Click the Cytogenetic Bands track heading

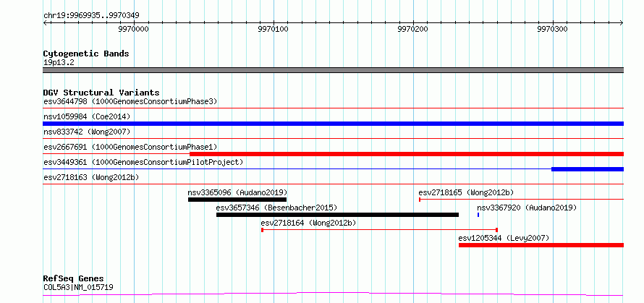(86, 54)
